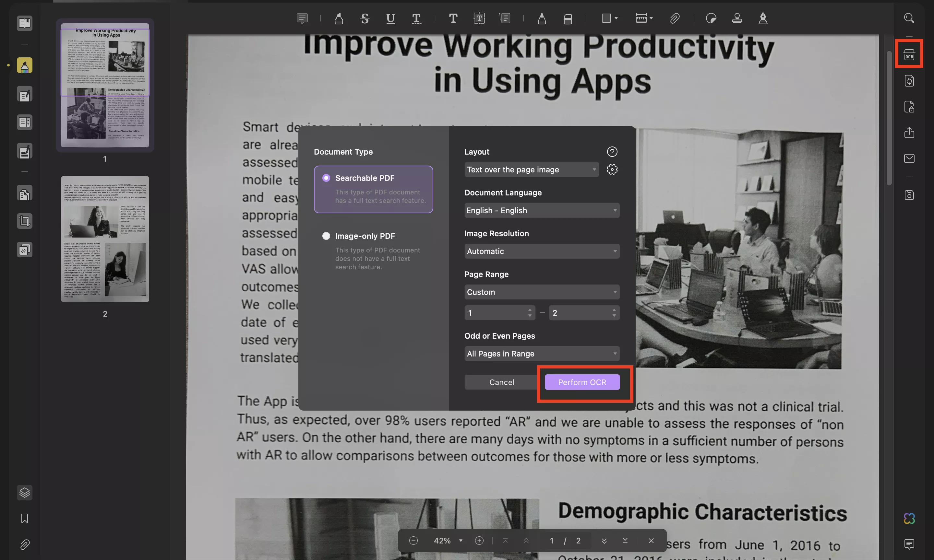Viewport: 934px width, 560px height.
Task: Open the stamp tool
Action: tap(737, 18)
